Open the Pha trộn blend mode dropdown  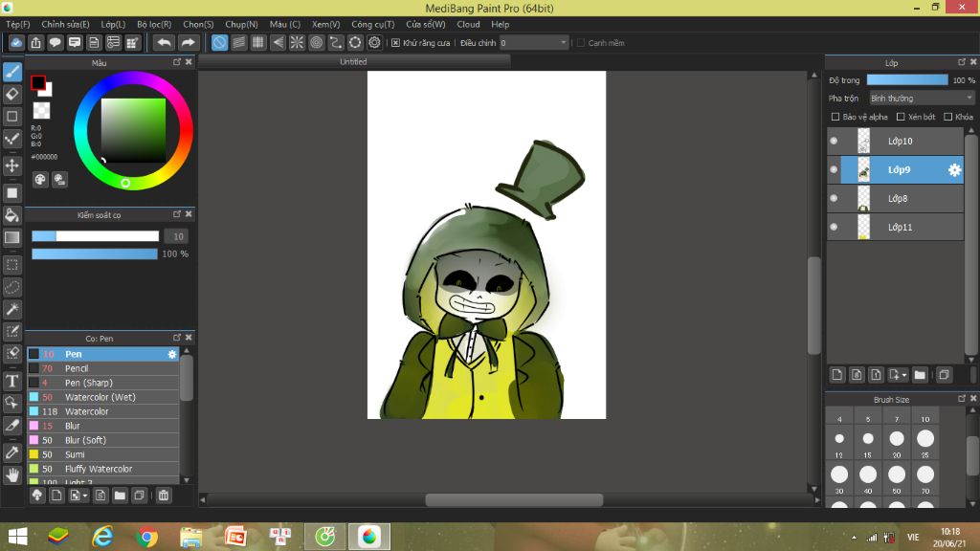[x=922, y=99]
